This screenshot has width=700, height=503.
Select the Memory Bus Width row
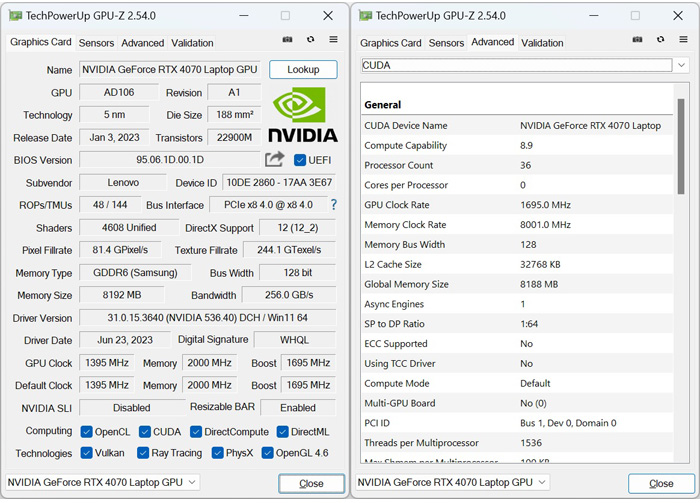pos(518,245)
